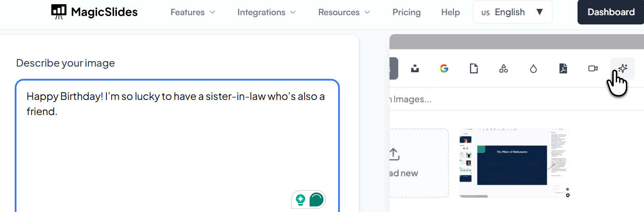
Task: Click the water droplet icon
Action: tap(533, 69)
